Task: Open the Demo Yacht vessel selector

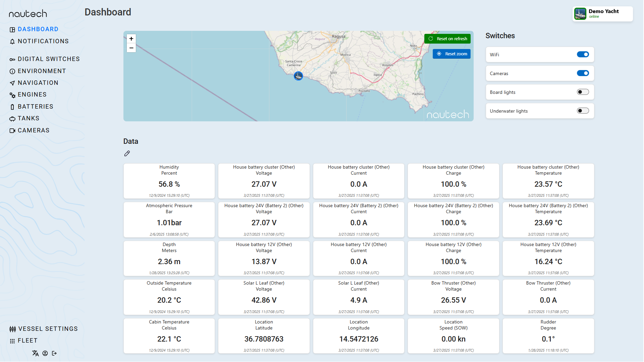Action: tap(602, 14)
